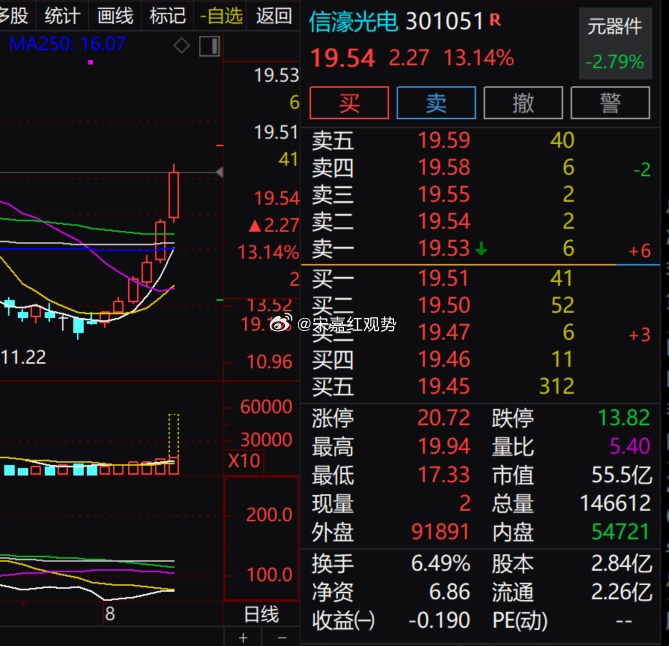Open the 统计 menu

[x=62, y=16]
